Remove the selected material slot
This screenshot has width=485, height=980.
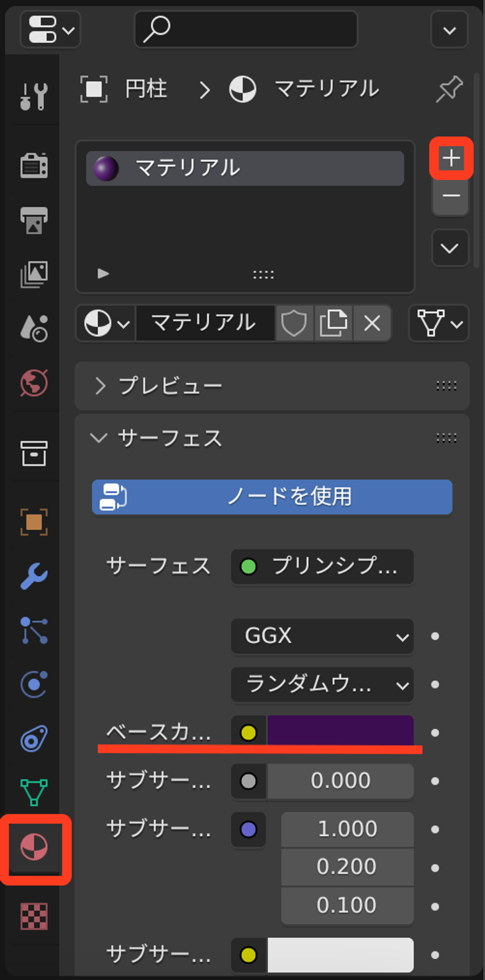(451, 196)
